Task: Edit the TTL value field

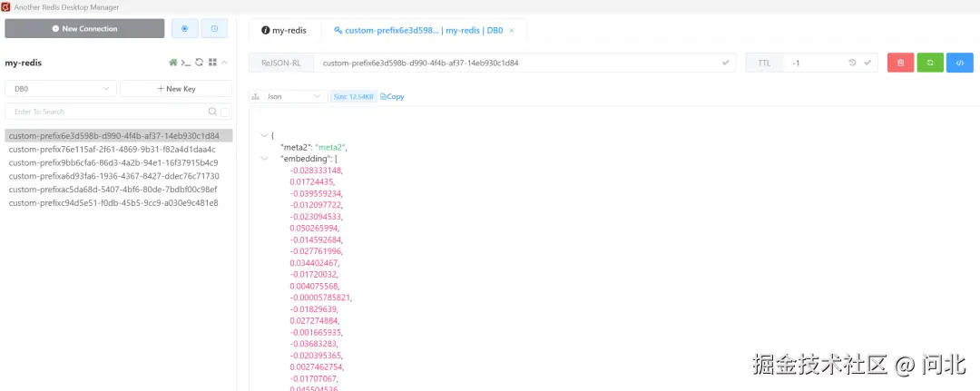Action: click(x=815, y=63)
